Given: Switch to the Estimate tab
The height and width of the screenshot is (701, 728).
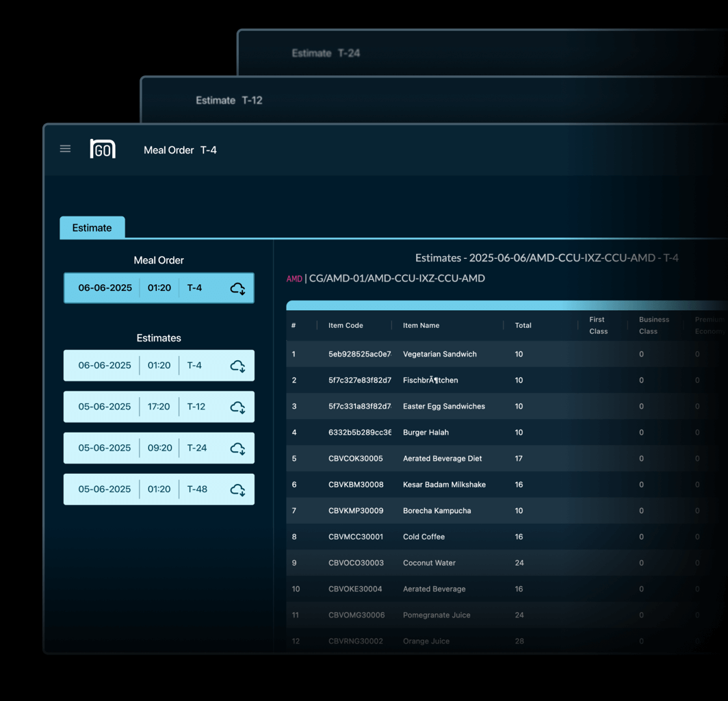Looking at the screenshot, I should [92, 228].
